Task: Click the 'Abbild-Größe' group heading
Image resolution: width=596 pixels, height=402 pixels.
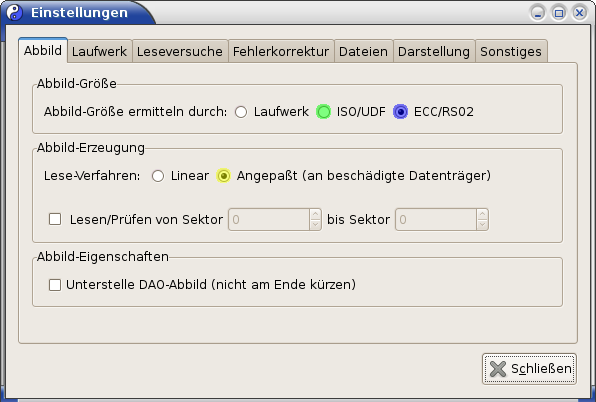Action: (77, 84)
